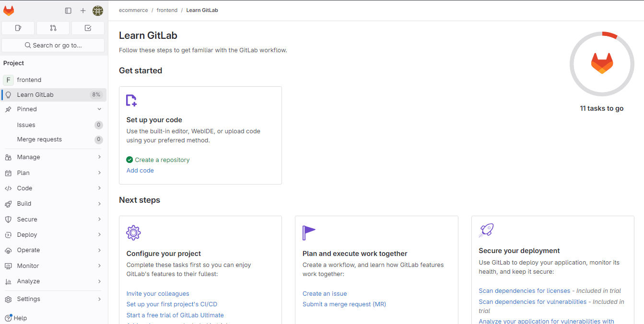Expand the Build sidebar section
The height and width of the screenshot is (324, 644).
click(x=53, y=204)
